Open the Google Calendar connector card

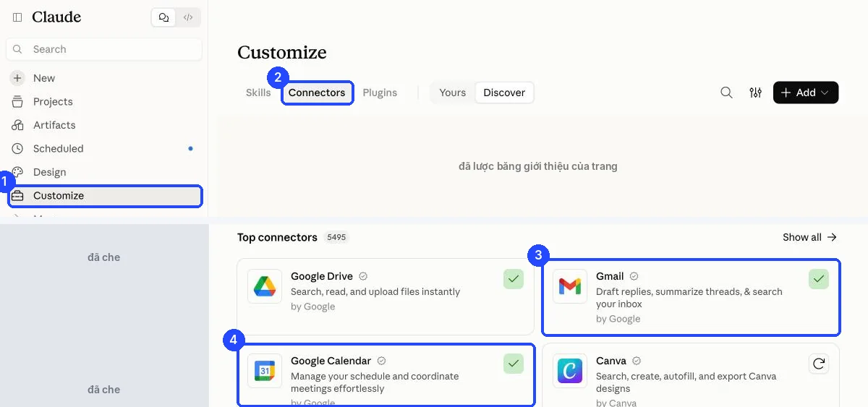[x=386, y=375]
